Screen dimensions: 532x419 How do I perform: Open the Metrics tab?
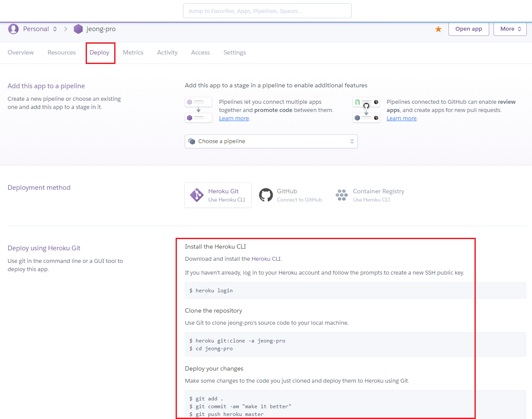pos(133,52)
